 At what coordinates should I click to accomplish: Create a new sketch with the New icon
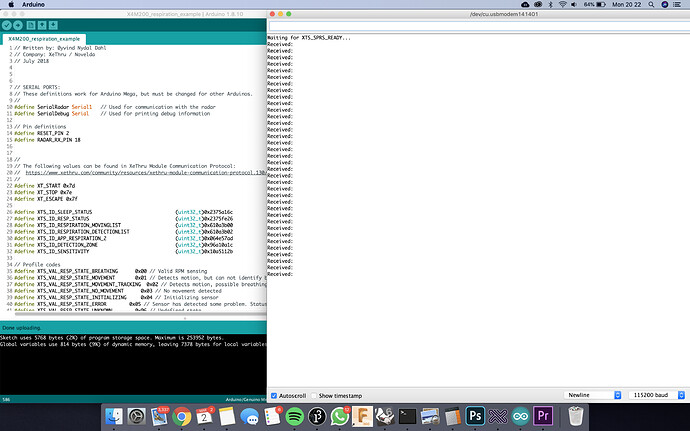tap(31, 26)
